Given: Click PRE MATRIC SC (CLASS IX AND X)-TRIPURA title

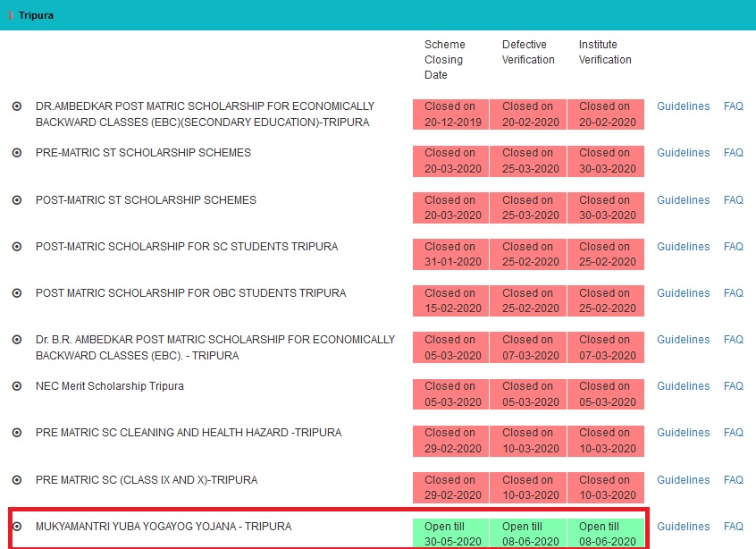Looking at the screenshot, I should click(x=147, y=480).
